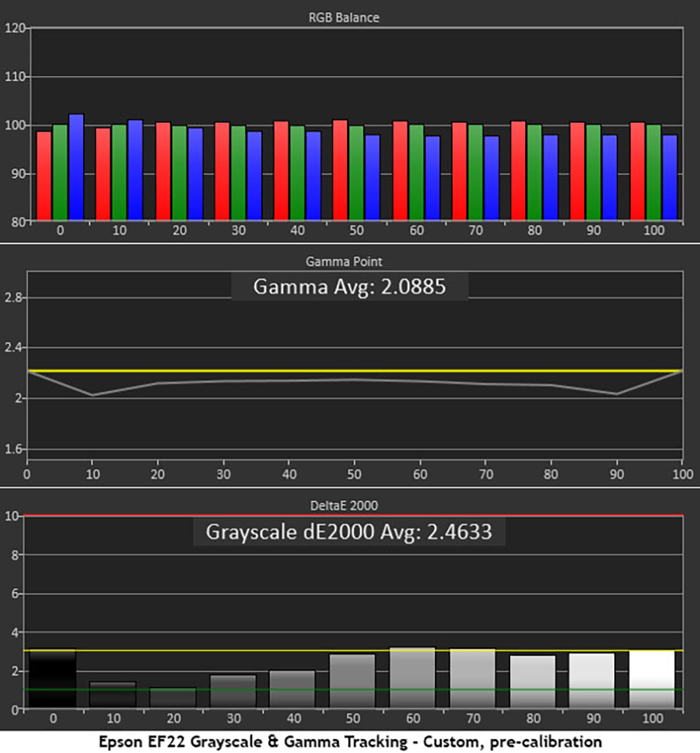Image resolution: width=700 pixels, height=753 pixels.
Task: Click the DeltaE bar at 90
Action: [x=591, y=681]
